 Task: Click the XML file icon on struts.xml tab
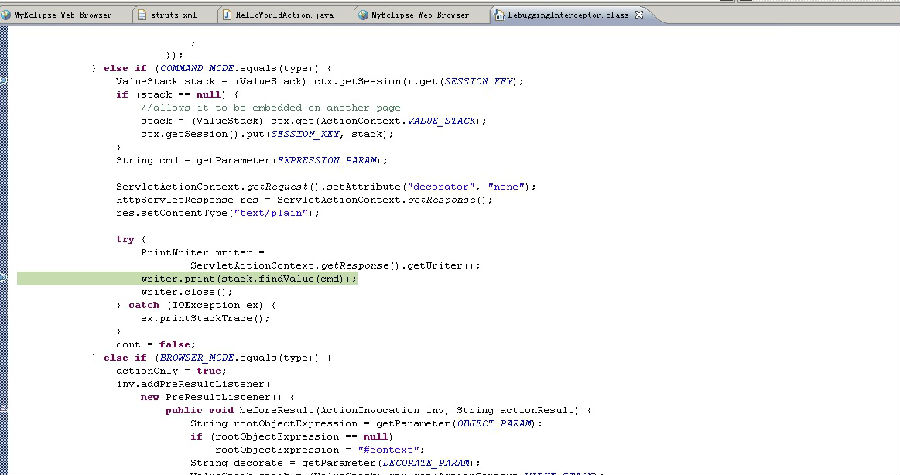click(x=142, y=15)
